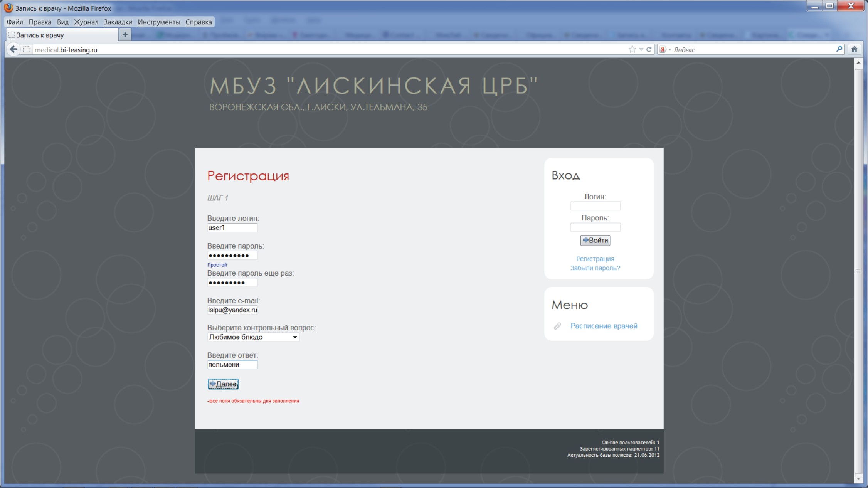This screenshot has width=868, height=488.
Task: Open the Справка menu
Action: [x=198, y=22]
